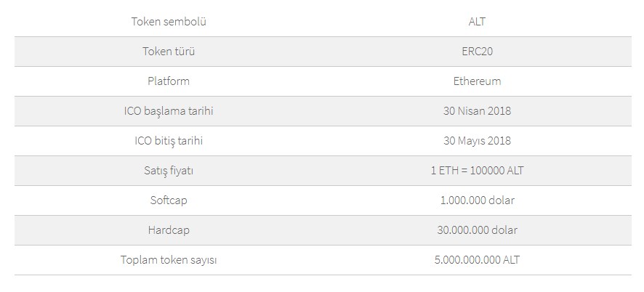Viewport: 644px width, 292px height.
Task: Click the "Softcap" row label
Action: pos(169,200)
